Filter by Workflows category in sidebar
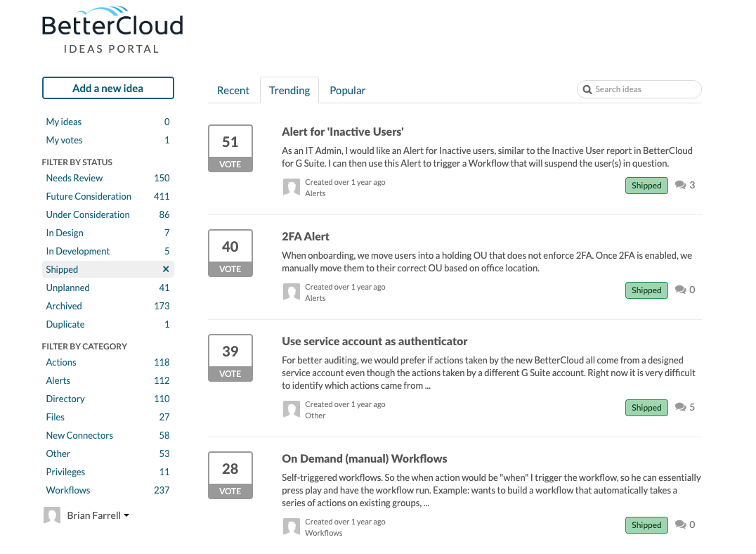 (x=108, y=490)
